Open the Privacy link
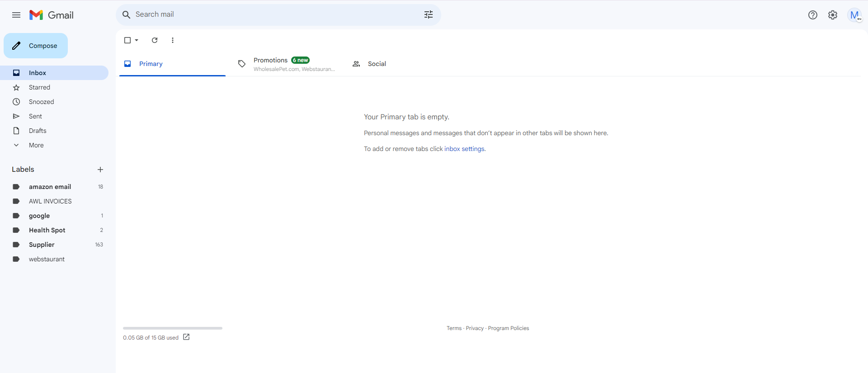The height and width of the screenshot is (373, 868). (x=475, y=328)
